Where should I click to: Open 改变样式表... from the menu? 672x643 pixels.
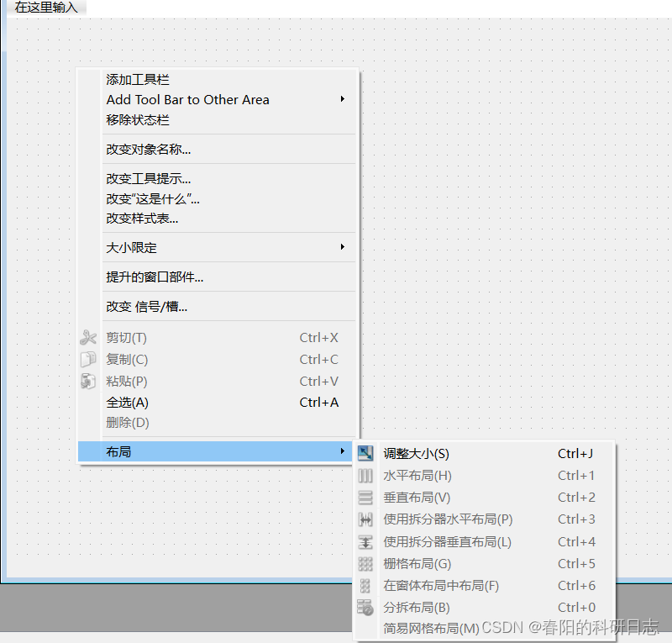pos(218,219)
